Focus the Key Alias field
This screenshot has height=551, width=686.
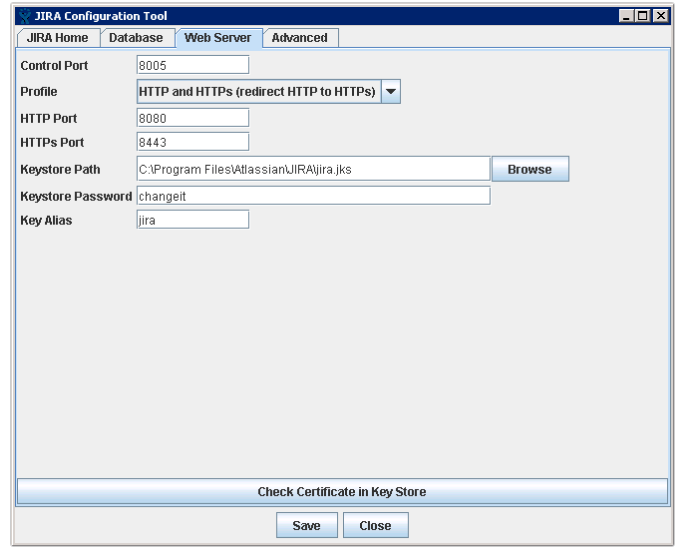[x=193, y=220]
